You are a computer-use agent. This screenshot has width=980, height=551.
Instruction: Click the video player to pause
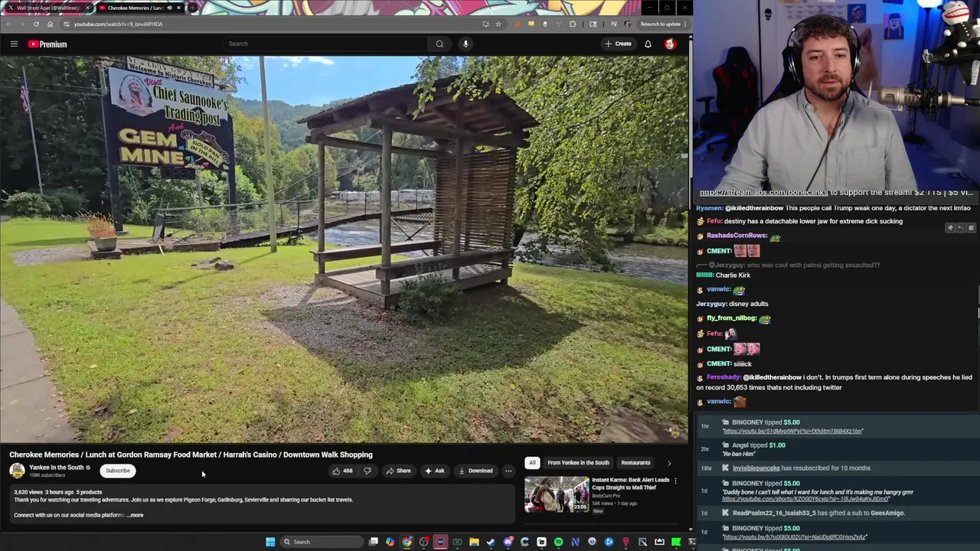pos(344,249)
